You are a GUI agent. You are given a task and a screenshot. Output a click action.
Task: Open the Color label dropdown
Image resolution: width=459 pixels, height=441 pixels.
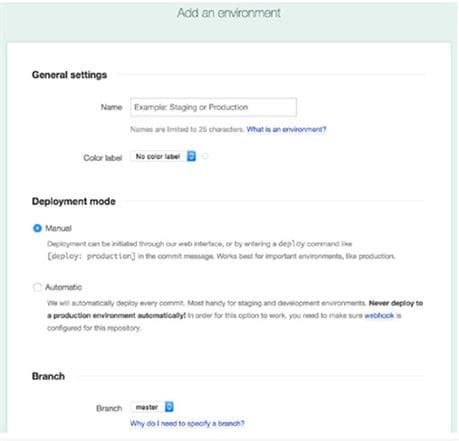pyautogui.click(x=163, y=156)
